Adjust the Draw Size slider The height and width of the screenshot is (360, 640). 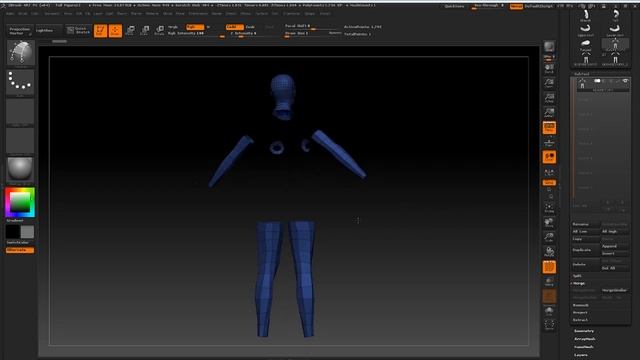313,33
